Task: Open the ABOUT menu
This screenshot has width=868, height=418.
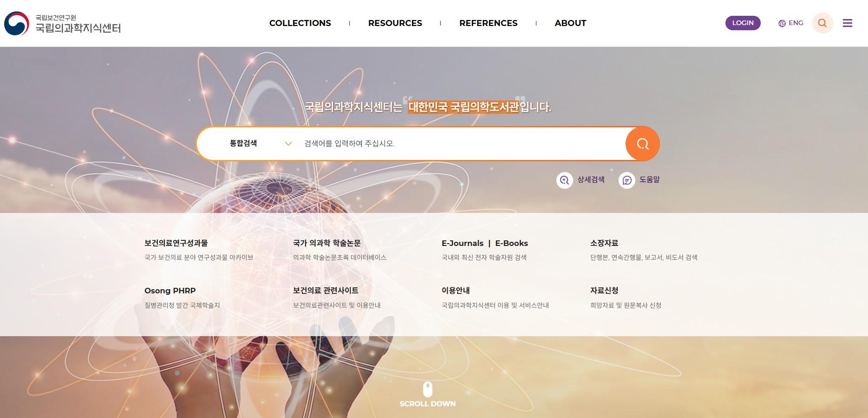Action: coord(570,23)
